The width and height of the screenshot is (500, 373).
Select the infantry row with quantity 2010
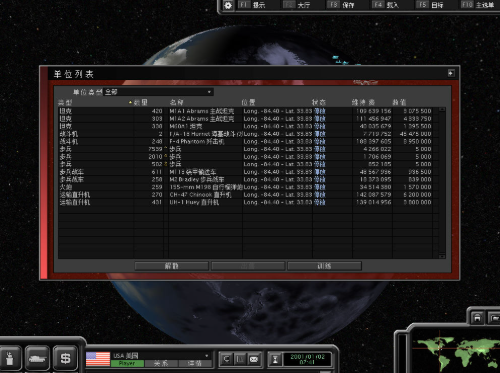point(248,157)
